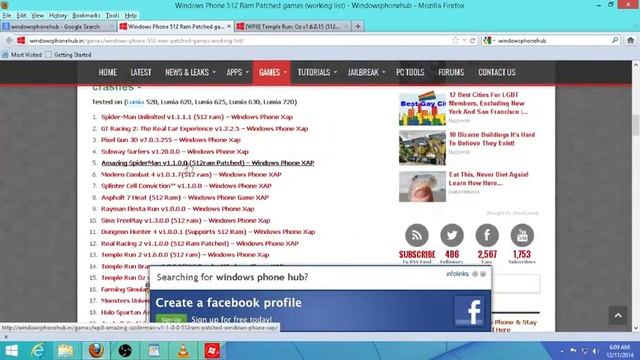The image size is (640, 360).
Task: Open a new tab with plus button
Action: point(358,27)
